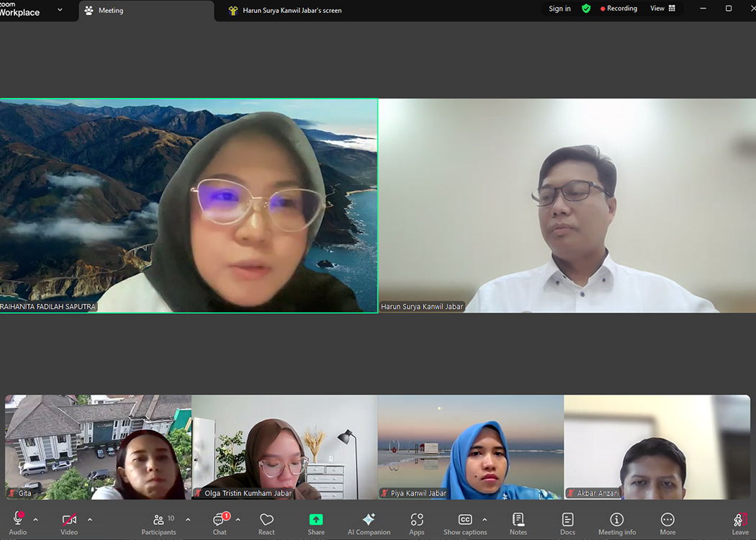Image resolution: width=756 pixels, height=540 pixels.
Task: Open the View layout dropdown
Action: [662, 9]
